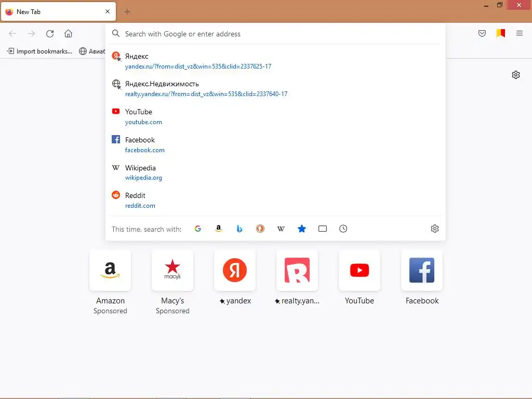Open a new tab with plus button
The height and width of the screenshot is (399, 532).
pyautogui.click(x=127, y=11)
